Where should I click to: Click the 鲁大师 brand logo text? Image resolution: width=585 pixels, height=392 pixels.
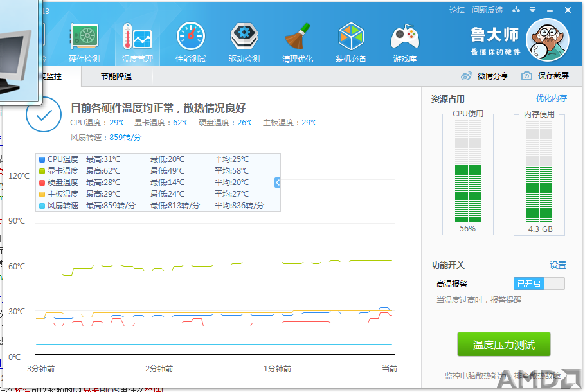pyautogui.click(x=494, y=35)
